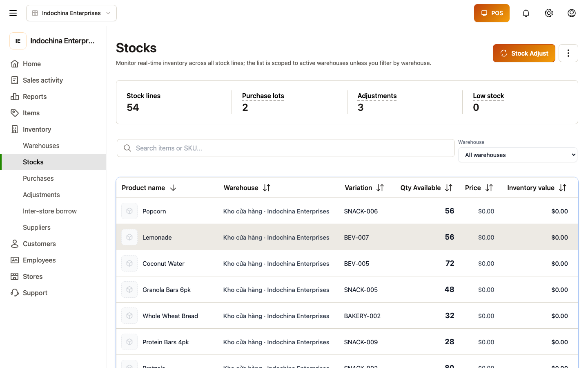
Task: Open the hamburger menu icon
Action: [x=13, y=13]
